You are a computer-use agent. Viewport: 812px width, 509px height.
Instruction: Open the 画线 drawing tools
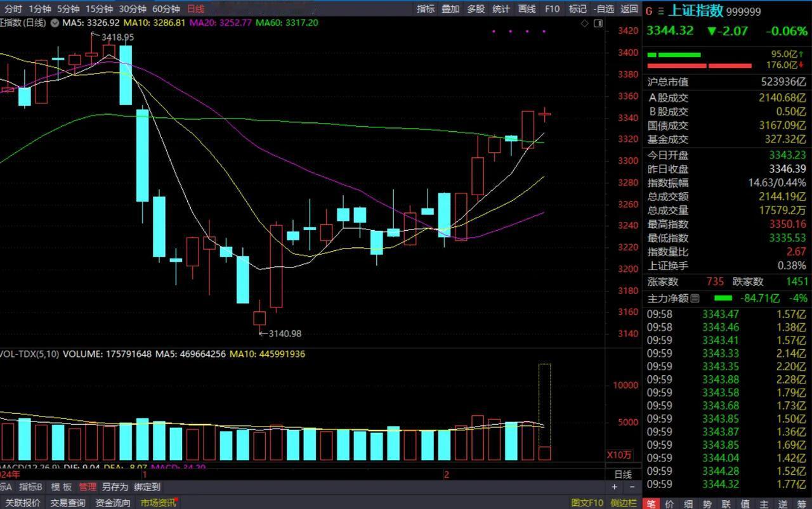[527, 9]
